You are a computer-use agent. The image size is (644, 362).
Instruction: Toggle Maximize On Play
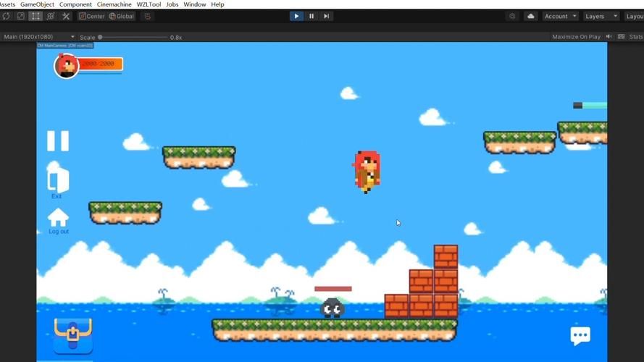pyautogui.click(x=576, y=36)
